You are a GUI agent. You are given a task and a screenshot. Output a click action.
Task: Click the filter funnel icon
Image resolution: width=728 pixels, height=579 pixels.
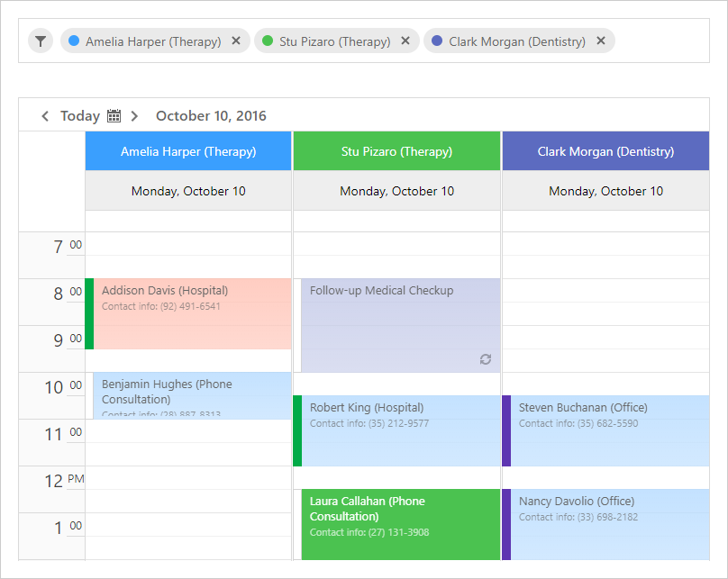(x=41, y=41)
